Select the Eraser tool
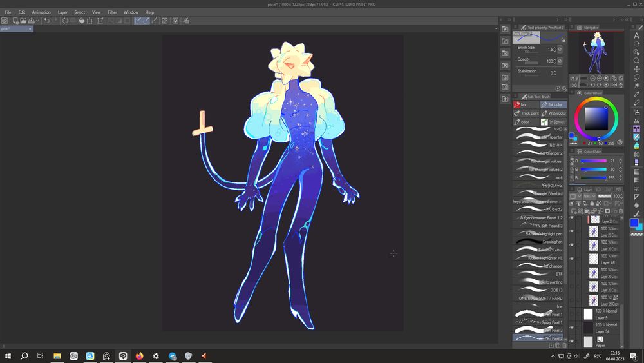Image resolution: width=644 pixels, height=363 pixels. pos(637,103)
